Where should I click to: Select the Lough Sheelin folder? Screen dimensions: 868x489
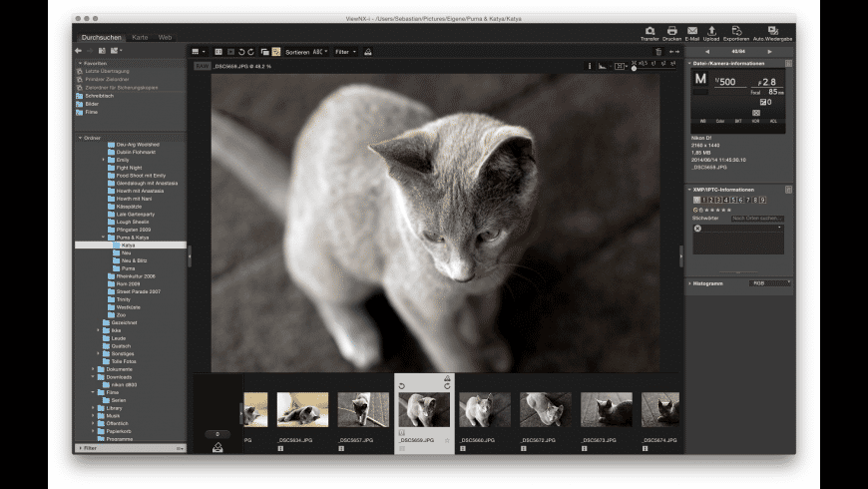(131, 222)
